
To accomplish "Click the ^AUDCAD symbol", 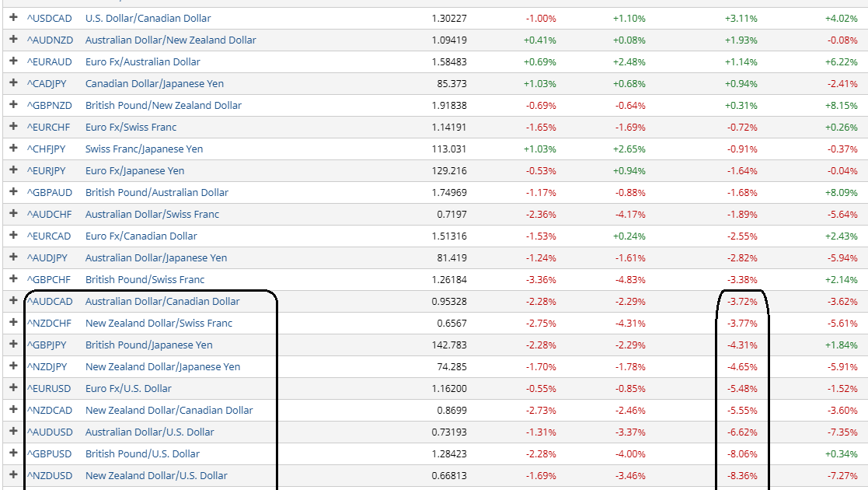I will coord(50,301).
